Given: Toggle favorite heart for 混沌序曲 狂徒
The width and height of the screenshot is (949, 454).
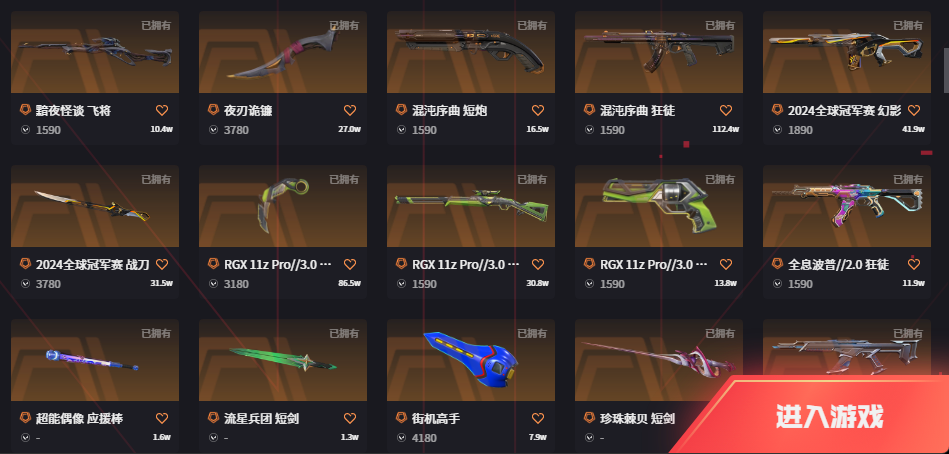Looking at the screenshot, I should pyautogui.click(x=726, y=110).
